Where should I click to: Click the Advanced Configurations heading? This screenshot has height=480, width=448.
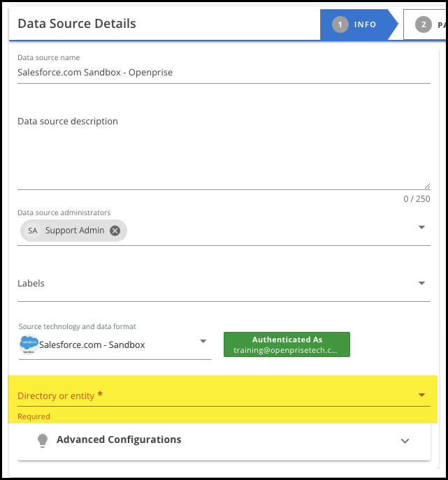119,439
